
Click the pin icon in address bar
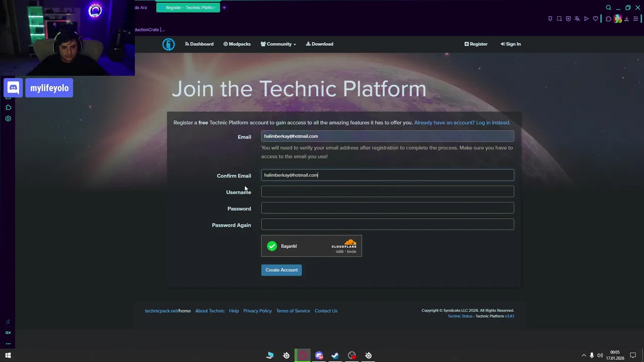coord(550,19)
